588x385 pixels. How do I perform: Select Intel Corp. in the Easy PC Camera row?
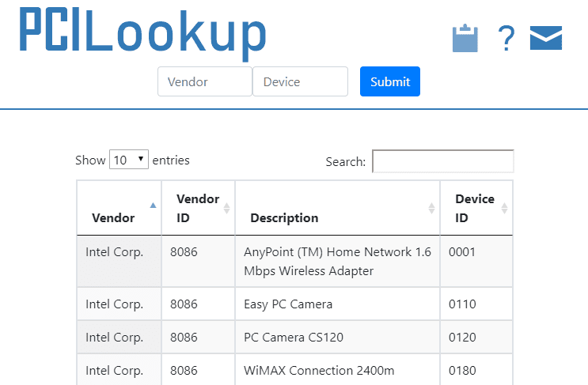pyautogui.click(x=119, y=304)
